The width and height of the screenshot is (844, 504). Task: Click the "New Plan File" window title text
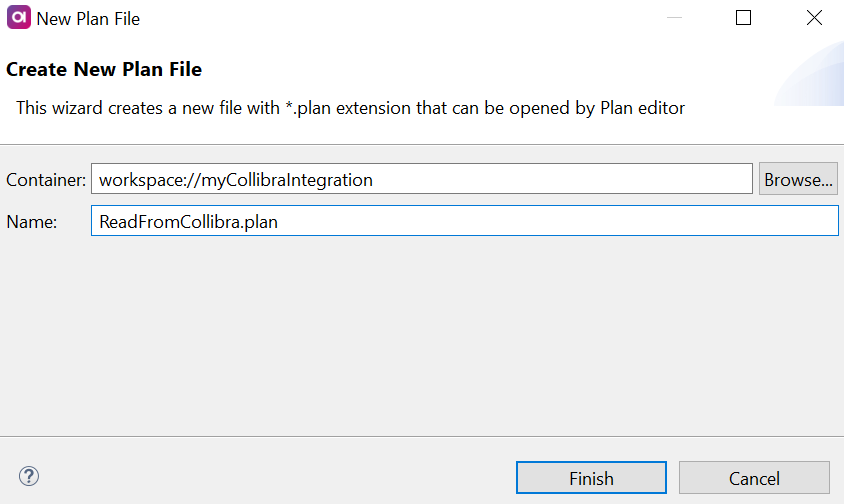coord(88,18)
